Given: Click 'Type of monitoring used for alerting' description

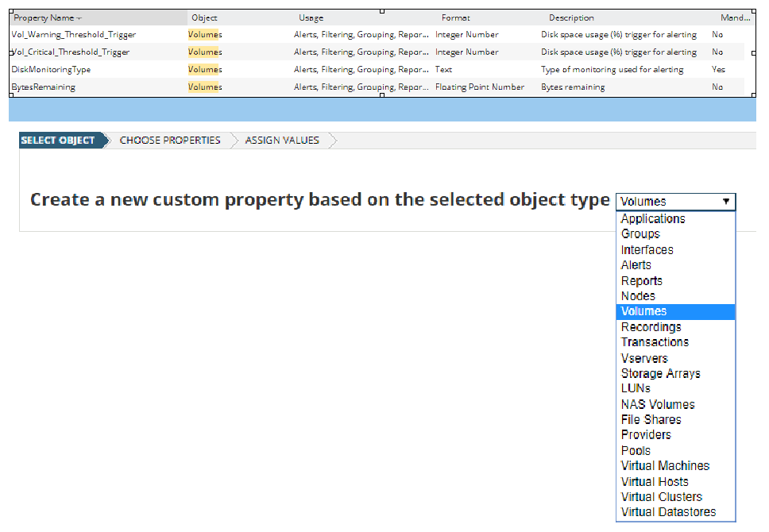Looking at the screenshot, I should (612, 70).
